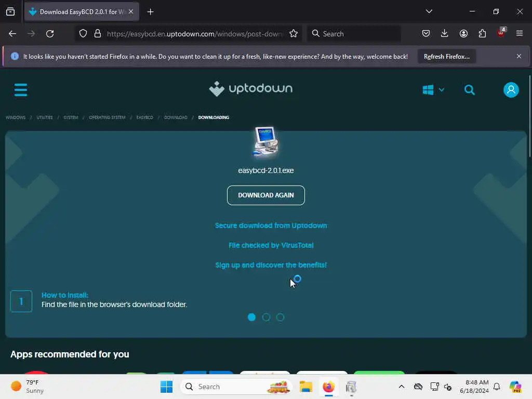Select the second install step dot

pos(266,317)
